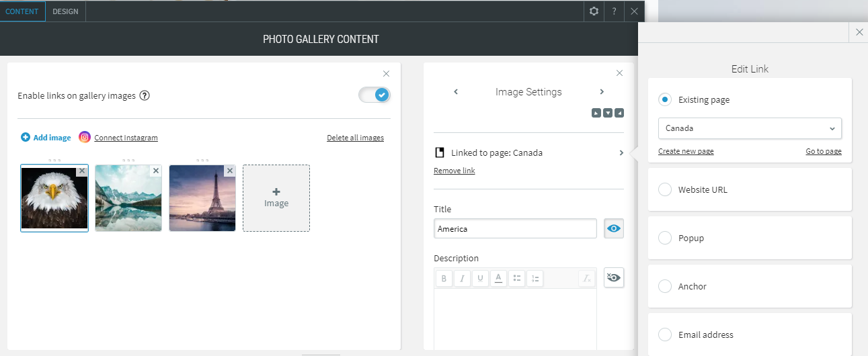Click the Instagram icon beside Connect Instagram
The width and height of the screenshot is (868, 356).
[85, 137]
